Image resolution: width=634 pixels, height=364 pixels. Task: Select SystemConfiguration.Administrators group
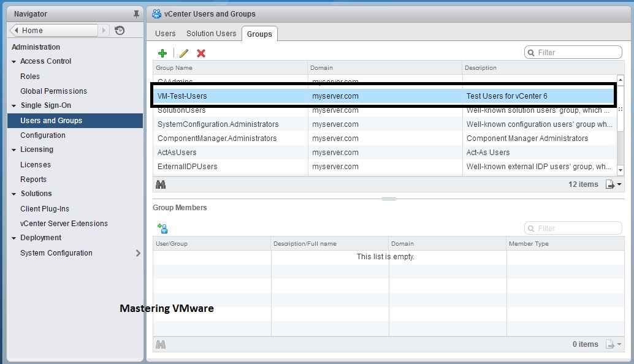point(385,124)
